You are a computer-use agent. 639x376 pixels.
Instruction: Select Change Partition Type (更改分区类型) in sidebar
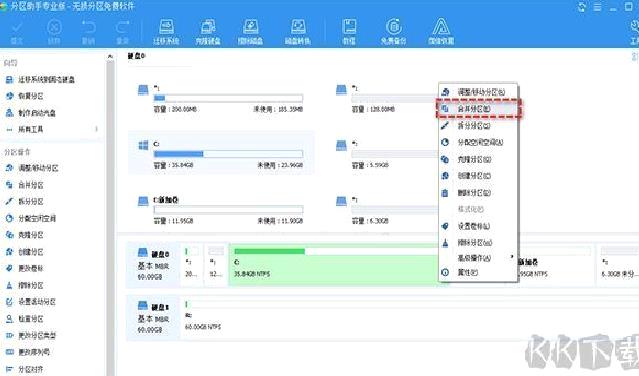(x=31, y=335)
